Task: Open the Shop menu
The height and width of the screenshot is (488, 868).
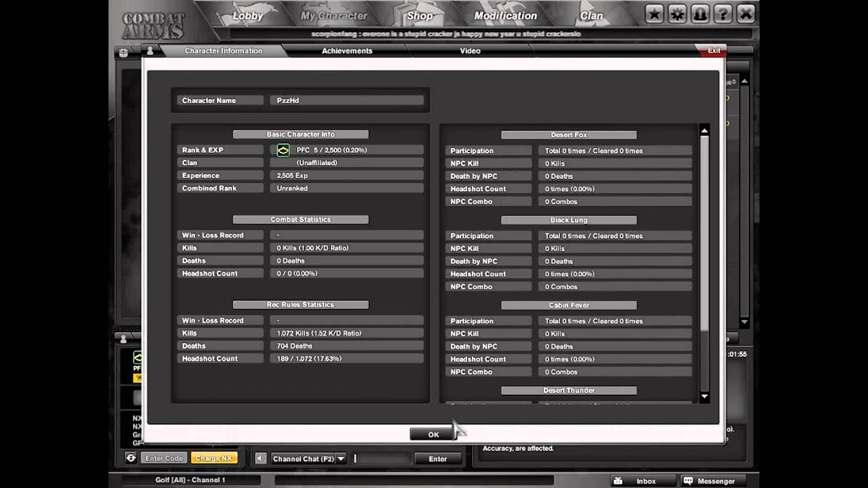Action: (x=420, y=16)
